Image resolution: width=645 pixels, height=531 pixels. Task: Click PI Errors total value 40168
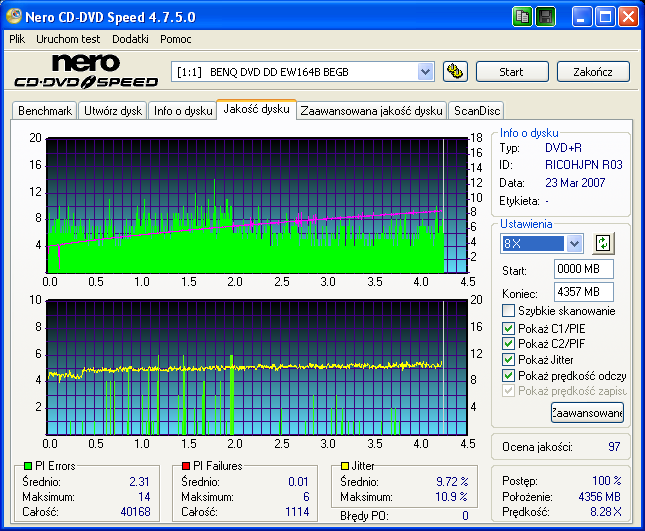135,512
